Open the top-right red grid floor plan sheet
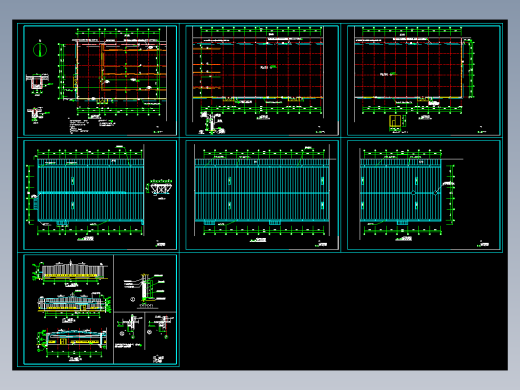The image size is (520, 390). click(x=424, y=80)
